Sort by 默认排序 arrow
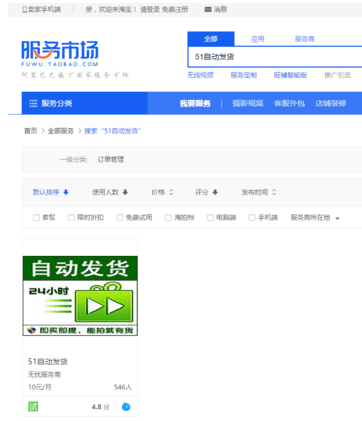 (66, 192)
